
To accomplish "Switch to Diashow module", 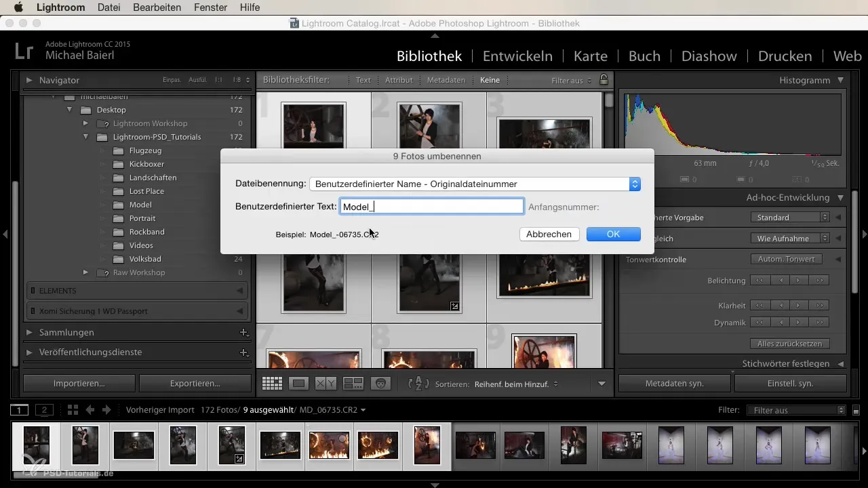I will pos(709,56).
